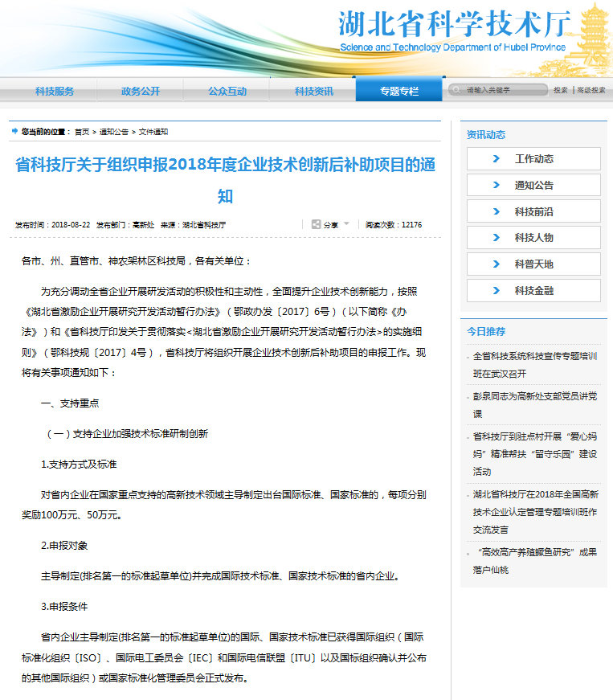Click the 资讯动态 sidebar heading
Image resolution: width=613 pixels, height=700 pixels.
(486, 134)
